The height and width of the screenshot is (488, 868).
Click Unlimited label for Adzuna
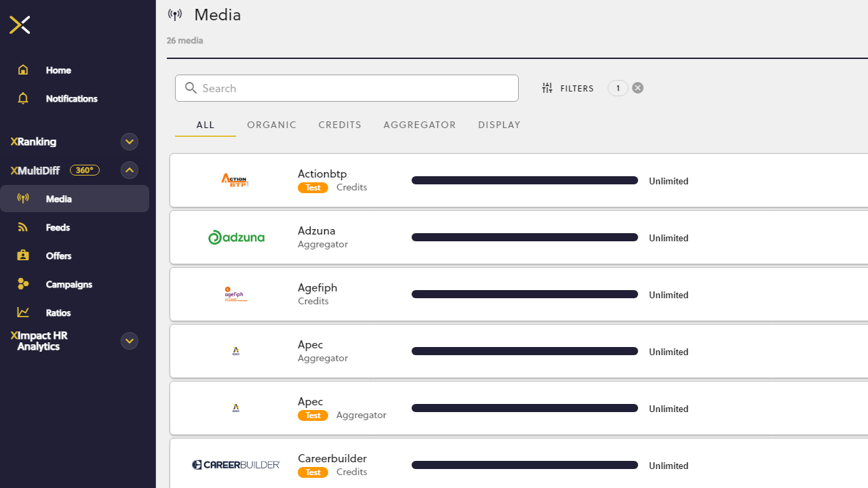669,238
